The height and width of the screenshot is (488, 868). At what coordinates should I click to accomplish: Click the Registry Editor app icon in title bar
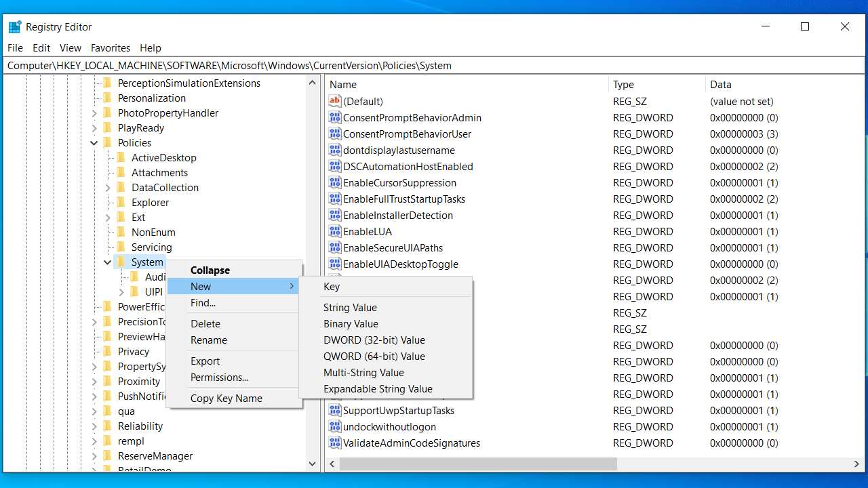tap(15, 27)
